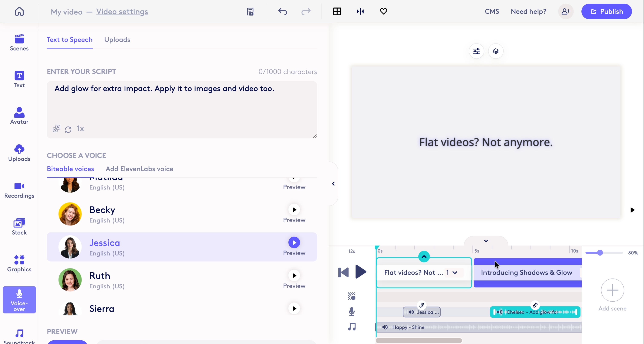Click the 5s timeline ruler mark
This screenshot has height=344, width=644.
click(x=476, y=251)
